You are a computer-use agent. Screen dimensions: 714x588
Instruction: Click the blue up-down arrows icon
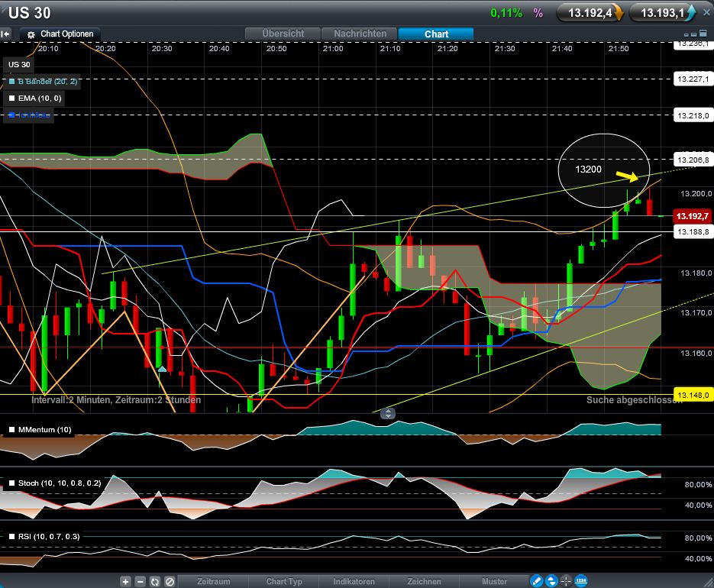pos(551,580)
